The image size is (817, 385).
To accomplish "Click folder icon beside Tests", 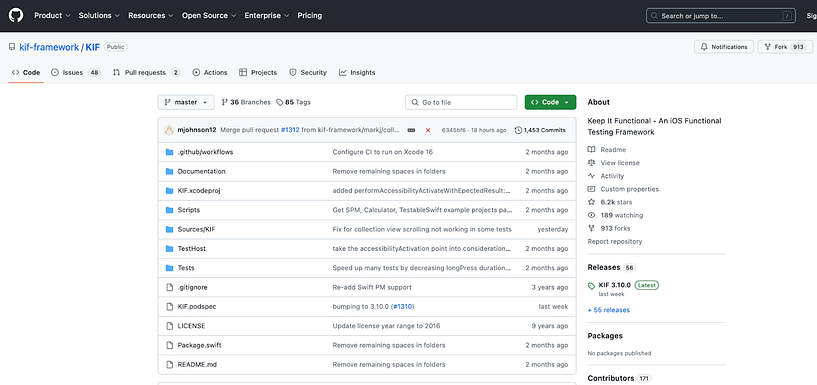I will click(x=169, y=268).
